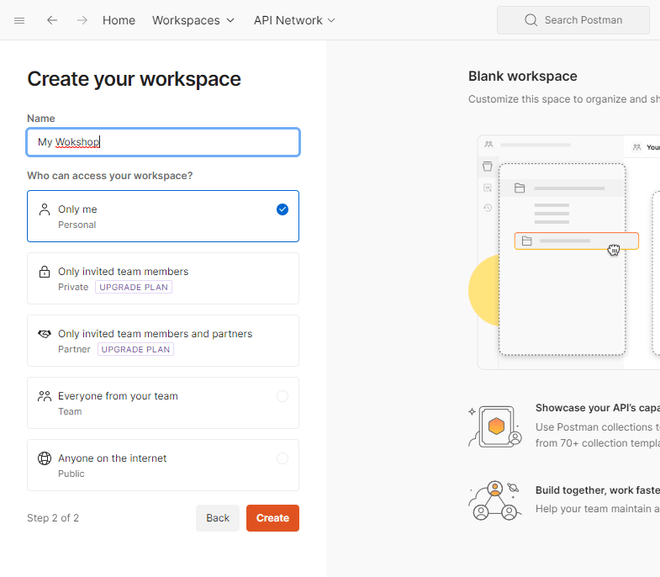This screenshot has width=660, height=577.
Task: Open the hamburger menu icon
Action: click(x=19, y=20)
